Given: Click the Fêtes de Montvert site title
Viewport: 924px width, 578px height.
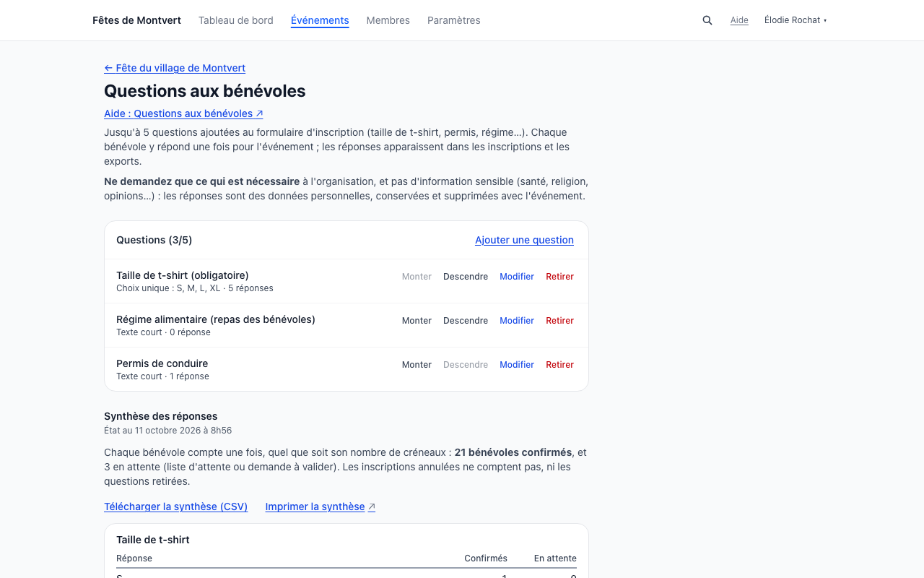Looking at the screenshot, I should tap(137, 20).
